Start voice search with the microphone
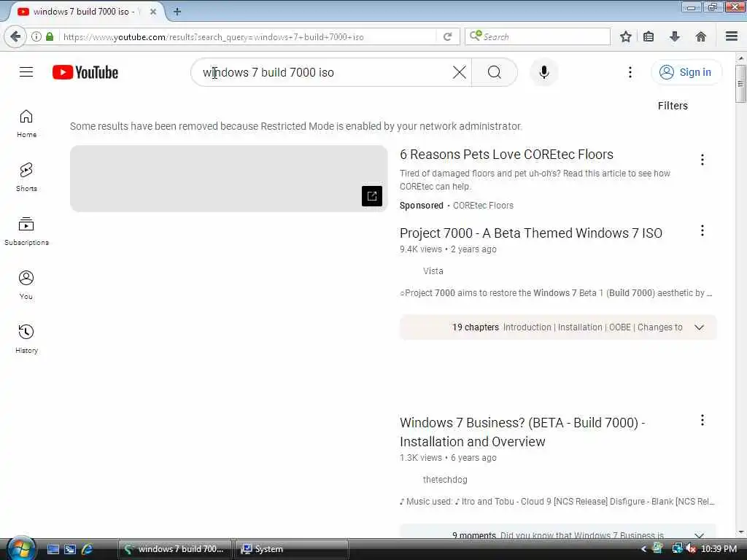The width and height of the screenshot is (747, 560). (x=543, y=72)
